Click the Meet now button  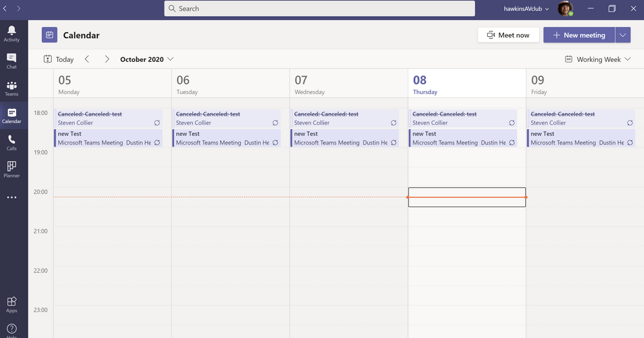pyautogui.click(x=508, y=35)
